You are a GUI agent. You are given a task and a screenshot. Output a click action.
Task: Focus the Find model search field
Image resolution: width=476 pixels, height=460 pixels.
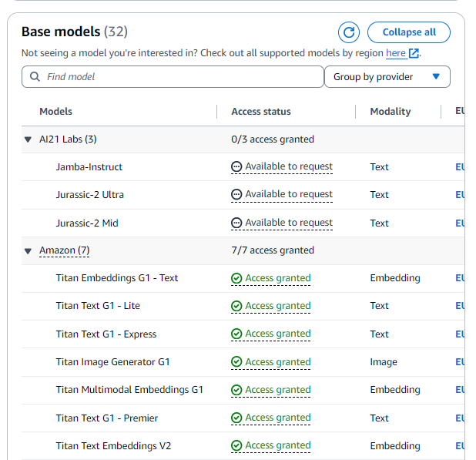(173, 77)
